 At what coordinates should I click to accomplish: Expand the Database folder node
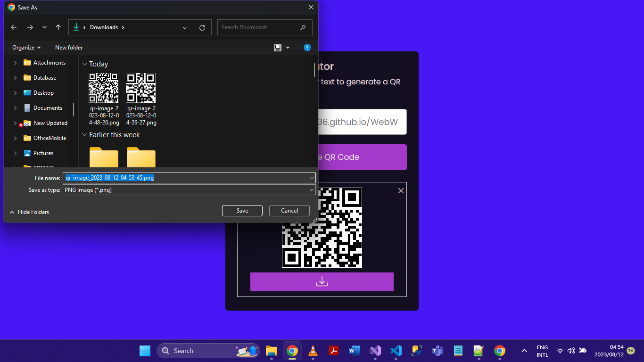pos(15,78)
